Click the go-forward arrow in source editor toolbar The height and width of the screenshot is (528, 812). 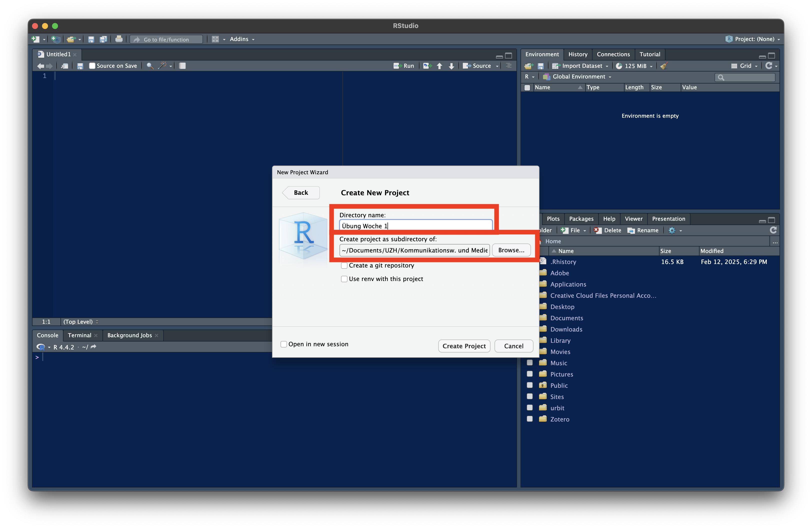(x=49, y=66)
